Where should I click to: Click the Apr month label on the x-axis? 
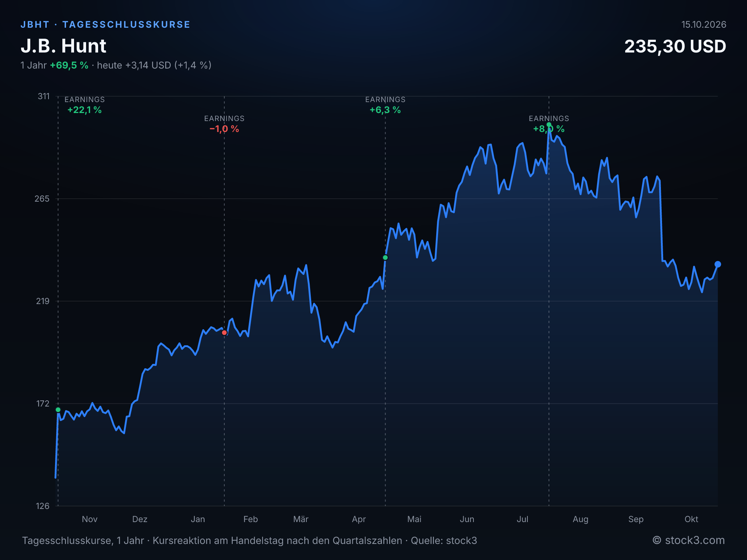point(359,519)
